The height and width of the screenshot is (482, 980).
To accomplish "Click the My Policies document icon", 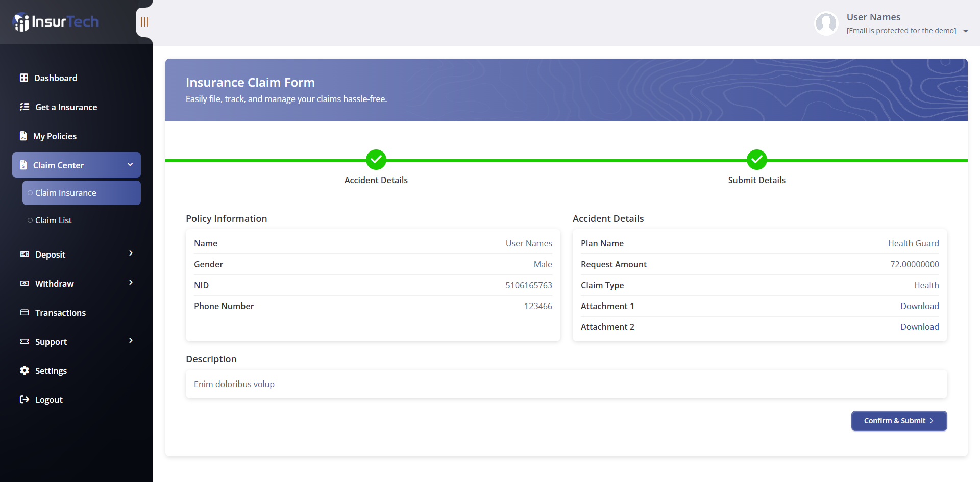I will 23,136.
